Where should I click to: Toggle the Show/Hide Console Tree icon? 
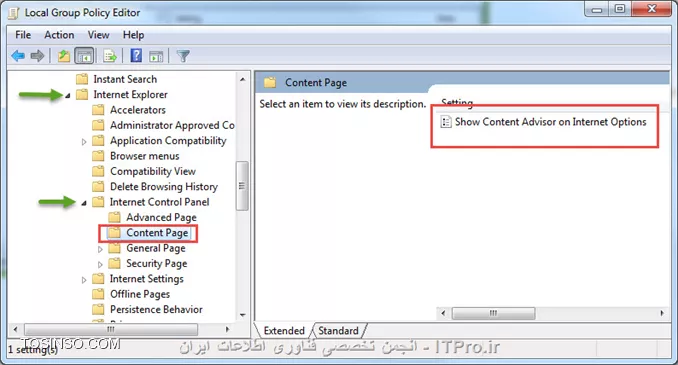(x=84, y=56)
